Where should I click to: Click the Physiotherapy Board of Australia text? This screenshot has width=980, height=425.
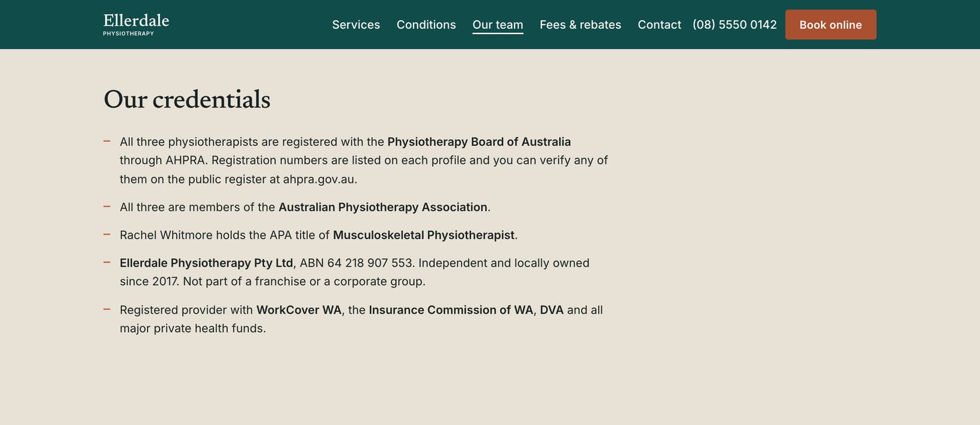(479, 142)
